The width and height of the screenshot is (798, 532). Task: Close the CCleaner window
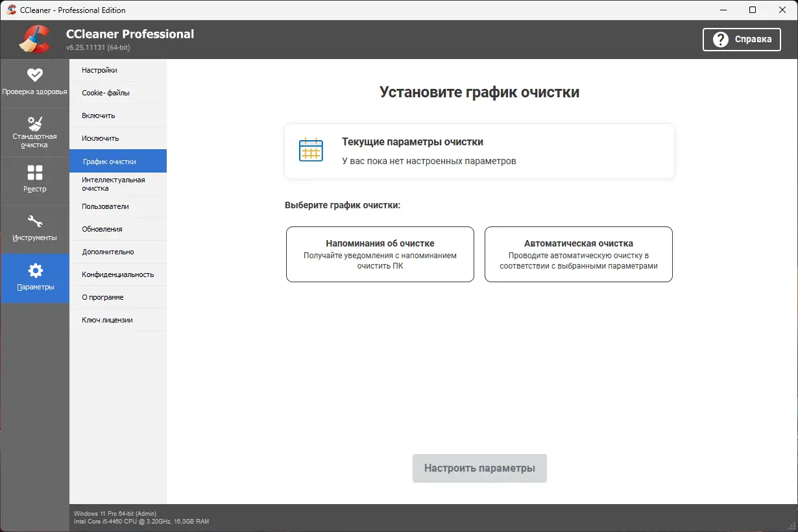(782, 10)
